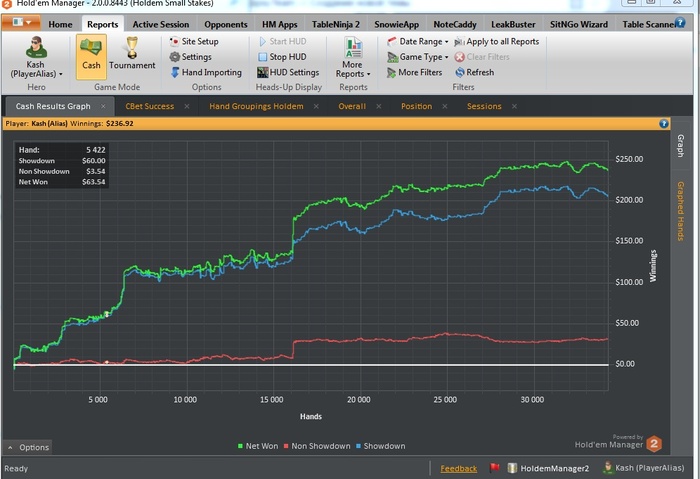
Task: Toggle the Non Showdown legend series
Action: tap(317, 446)
